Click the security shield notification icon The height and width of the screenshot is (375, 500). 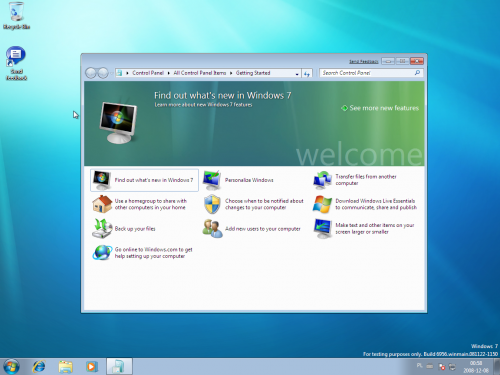(212, 204)
